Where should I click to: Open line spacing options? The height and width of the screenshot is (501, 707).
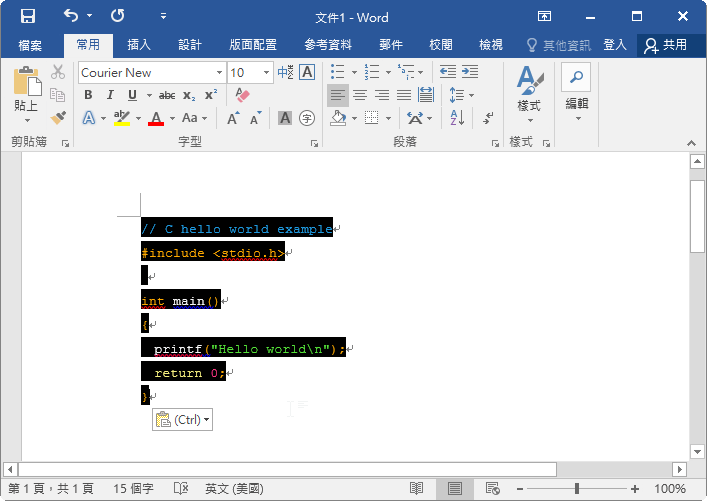click(x=461, y=95)
